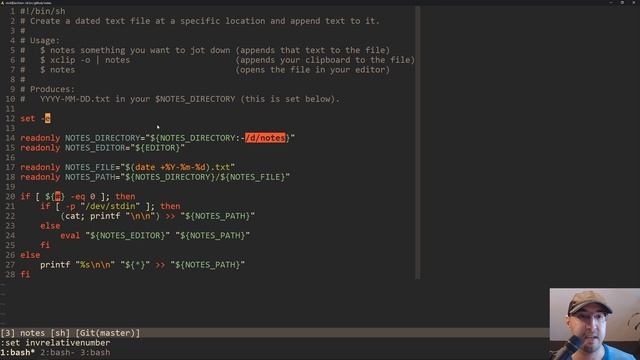The width and height of the screenshot is (640, 360).
Task: Click the '[Git(master)]' status indicator
Action: (107, 333)
